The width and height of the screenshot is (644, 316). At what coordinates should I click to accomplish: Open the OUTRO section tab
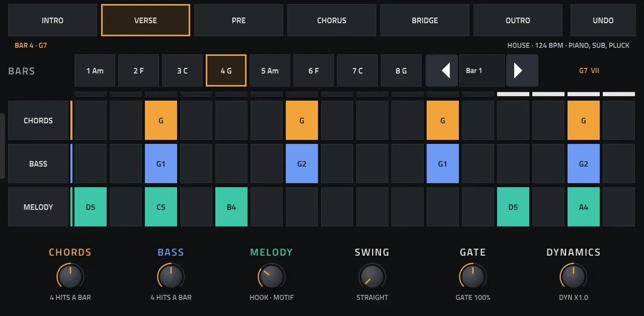[518, 20]
